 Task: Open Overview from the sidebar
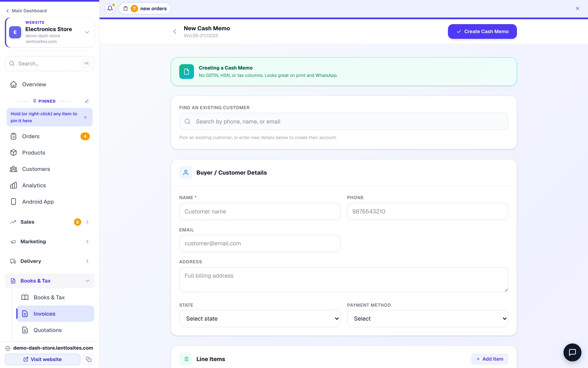(x=50, y=84)
